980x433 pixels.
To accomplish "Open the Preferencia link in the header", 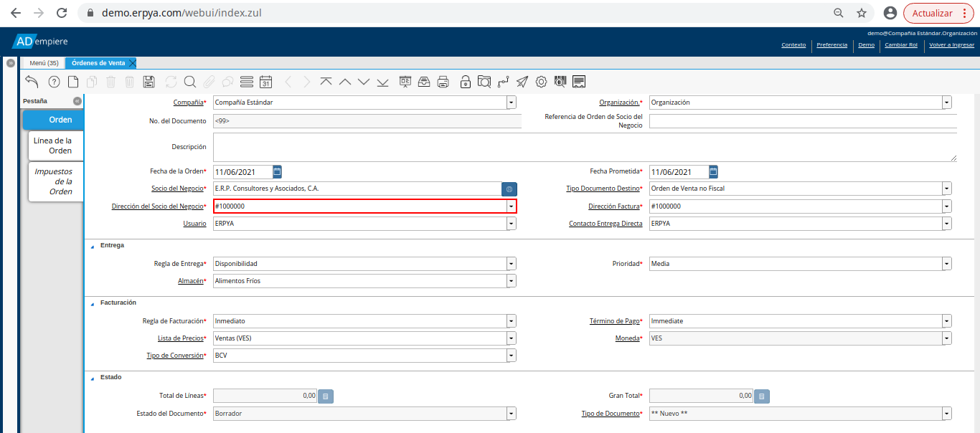I will (831, 45).
